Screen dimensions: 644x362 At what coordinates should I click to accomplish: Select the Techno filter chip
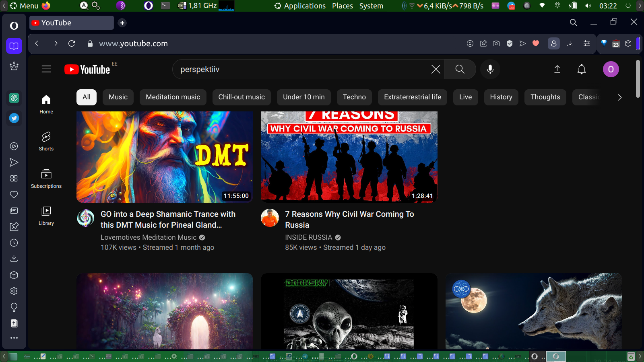point(354,97)
